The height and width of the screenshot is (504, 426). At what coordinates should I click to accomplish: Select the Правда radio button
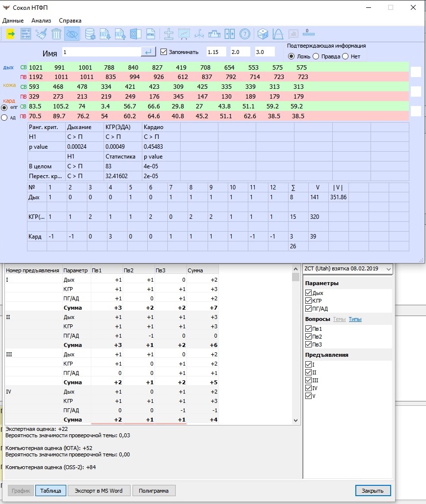point(316,56)
